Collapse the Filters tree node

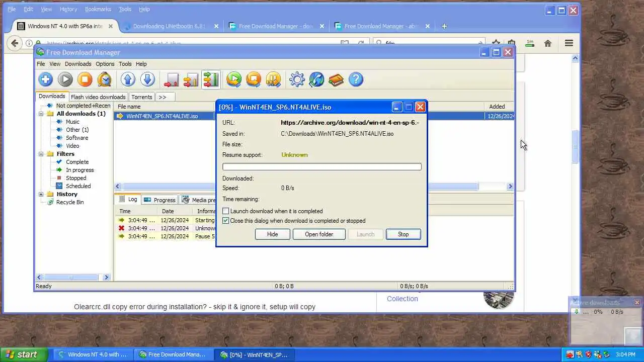click(41, 154)
